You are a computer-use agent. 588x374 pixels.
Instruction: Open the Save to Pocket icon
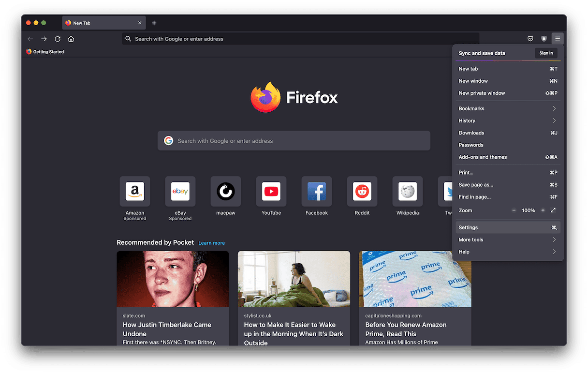[530, 39]
